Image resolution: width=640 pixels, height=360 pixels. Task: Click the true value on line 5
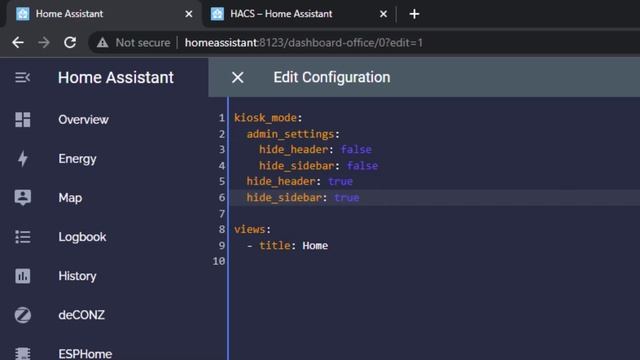340,181
